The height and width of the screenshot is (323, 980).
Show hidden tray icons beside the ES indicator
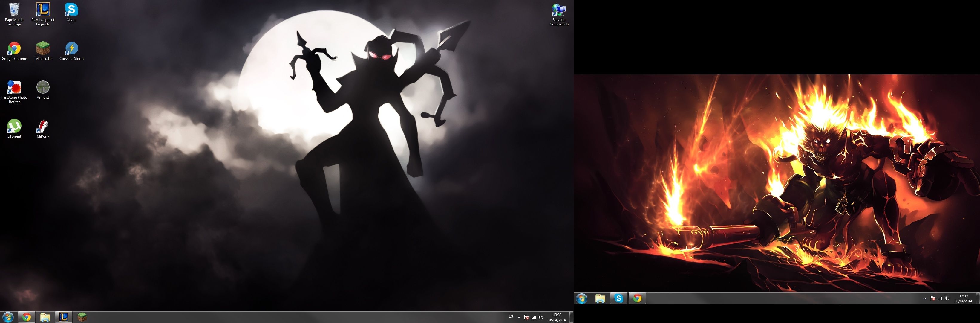tap(519, 317)
